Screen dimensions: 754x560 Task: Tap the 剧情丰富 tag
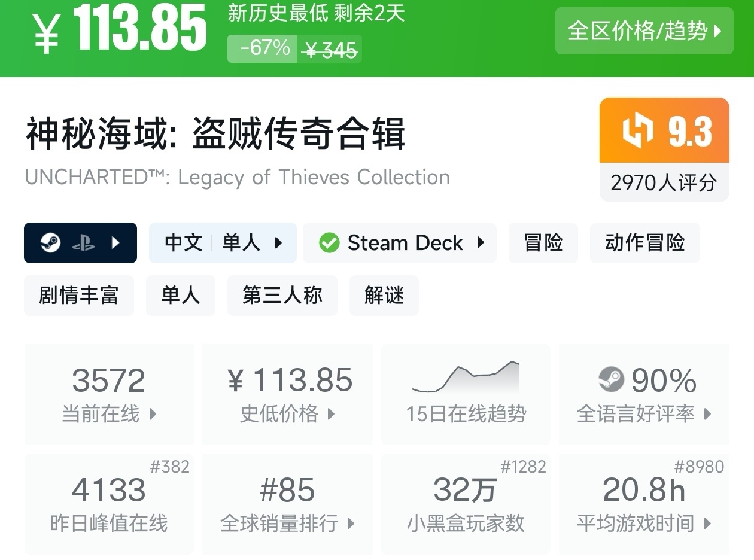pos(79,296)
